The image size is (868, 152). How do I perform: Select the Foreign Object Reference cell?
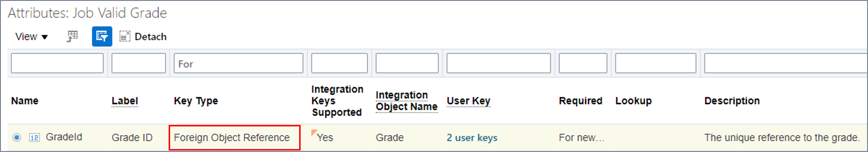235,138
